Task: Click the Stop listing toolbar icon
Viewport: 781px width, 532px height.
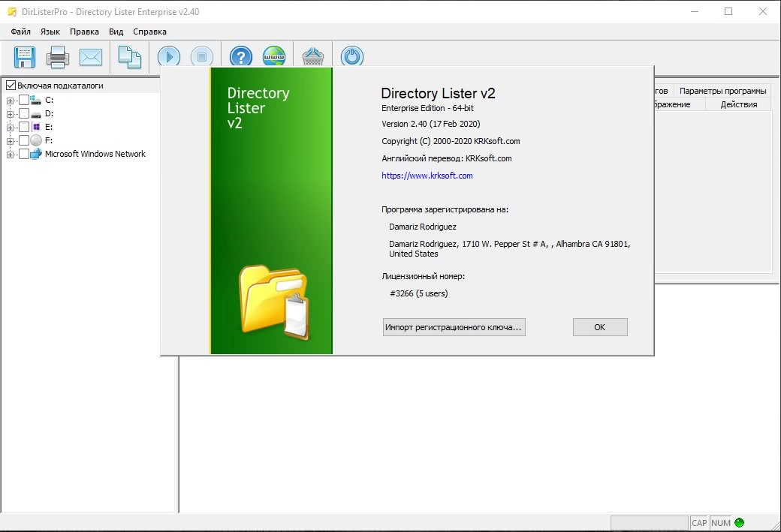Action: pos(202,56)
